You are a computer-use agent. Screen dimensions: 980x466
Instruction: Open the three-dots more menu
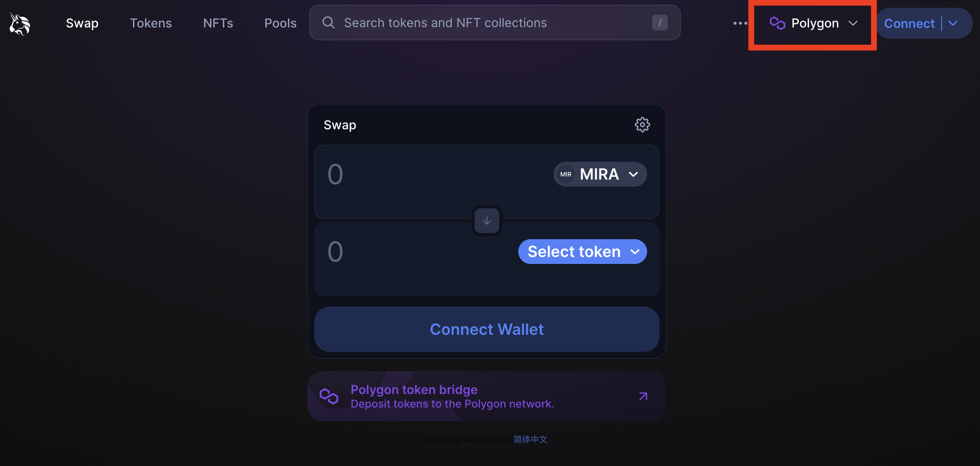click(740, 23)
